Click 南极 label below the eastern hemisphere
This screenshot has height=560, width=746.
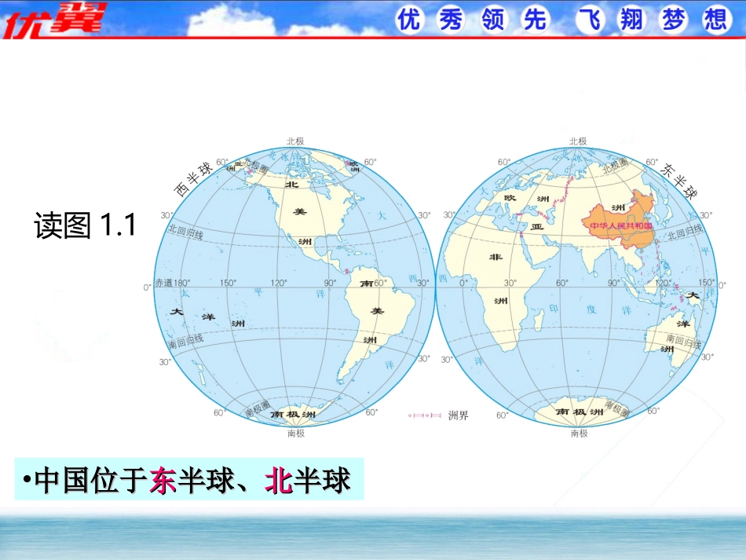(579, 433)
